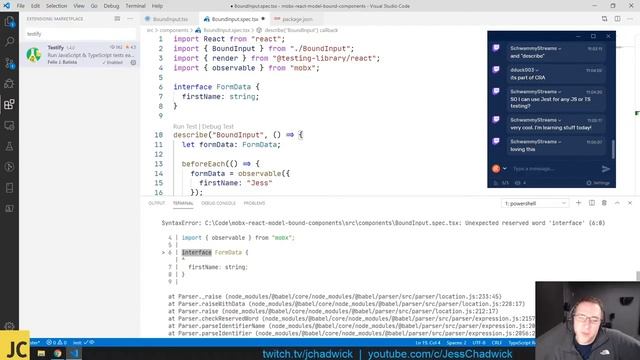Open chat Settings link
Screen dimensions: 640x360
pyautogui.click(x=598, y=183)
